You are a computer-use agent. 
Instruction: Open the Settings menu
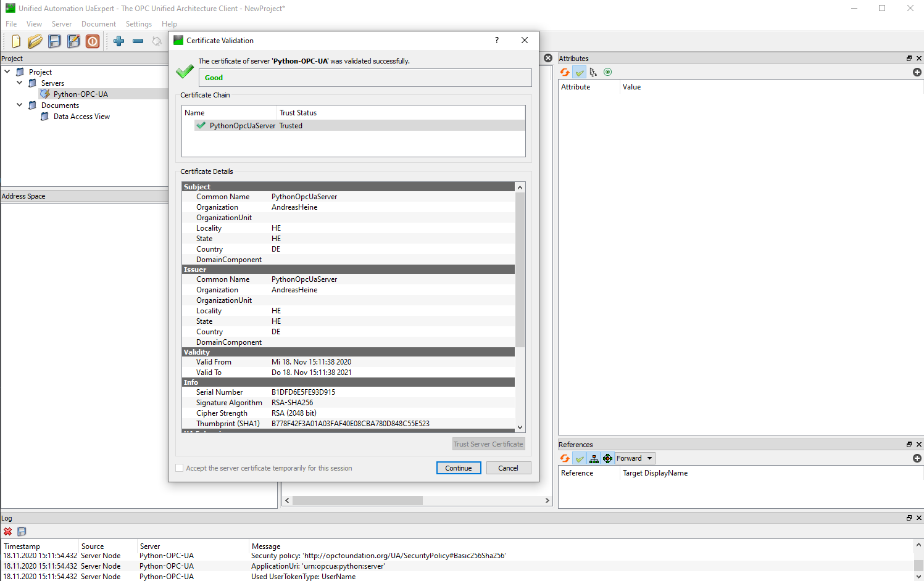(138, 24)
